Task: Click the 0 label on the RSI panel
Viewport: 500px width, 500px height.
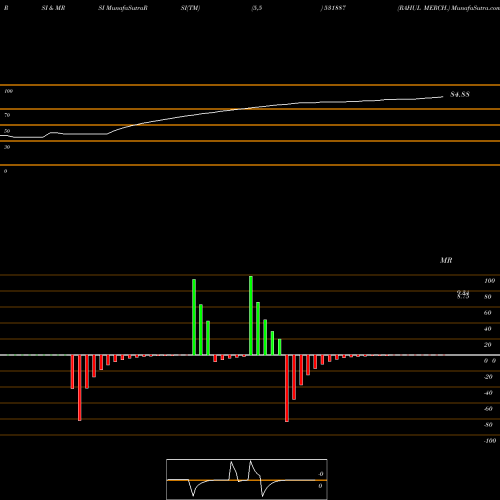Action: (5, 171)
